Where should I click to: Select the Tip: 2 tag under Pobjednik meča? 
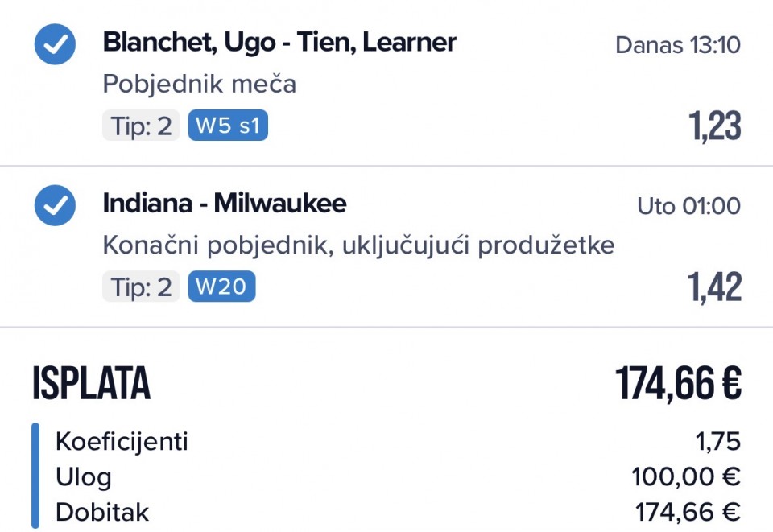[x=142, y=126]
